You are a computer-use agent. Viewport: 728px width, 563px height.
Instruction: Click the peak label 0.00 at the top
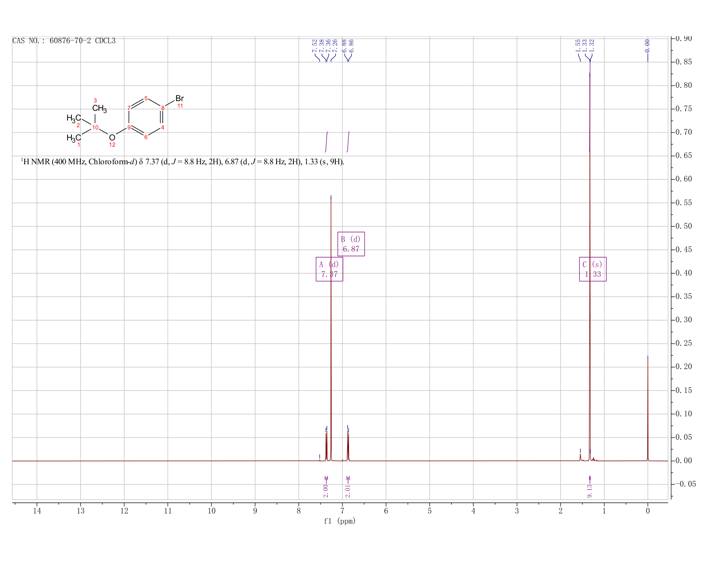(x=647, y=45)
